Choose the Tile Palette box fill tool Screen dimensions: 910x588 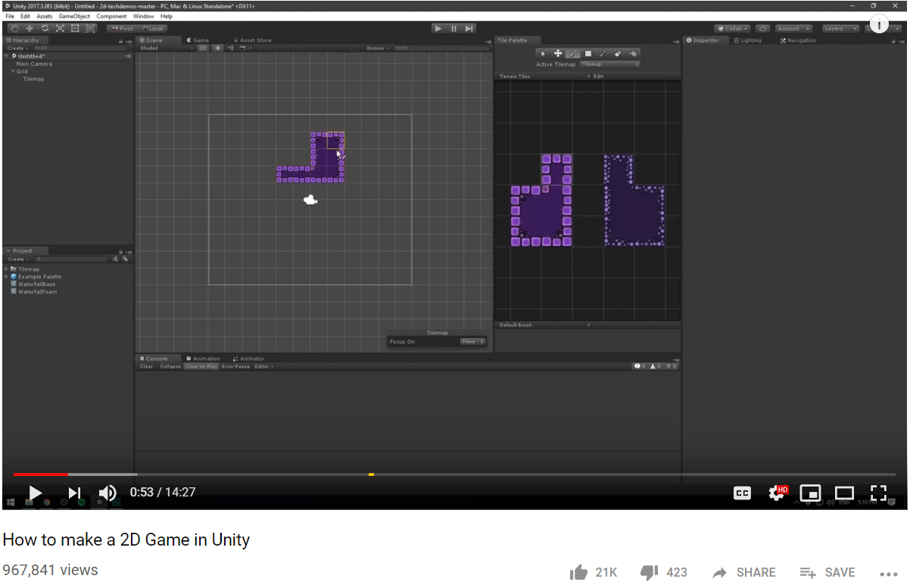click(x=588, y=54)
